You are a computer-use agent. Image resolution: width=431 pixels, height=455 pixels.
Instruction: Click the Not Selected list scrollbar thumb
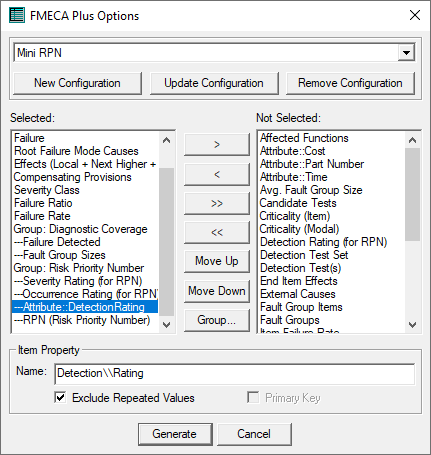[412, 195]
